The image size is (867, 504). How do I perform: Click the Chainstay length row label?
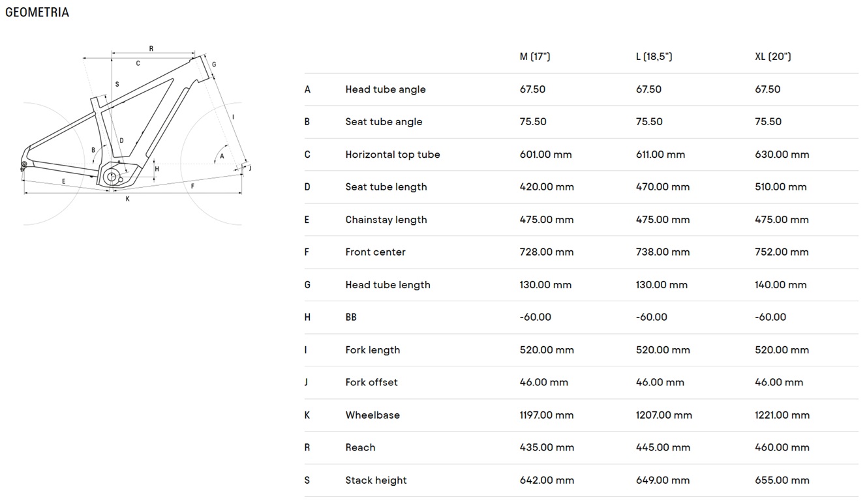(386, 220)
